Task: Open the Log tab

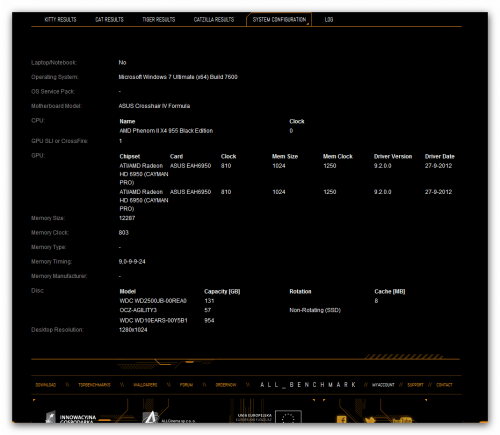Action: 329,19
